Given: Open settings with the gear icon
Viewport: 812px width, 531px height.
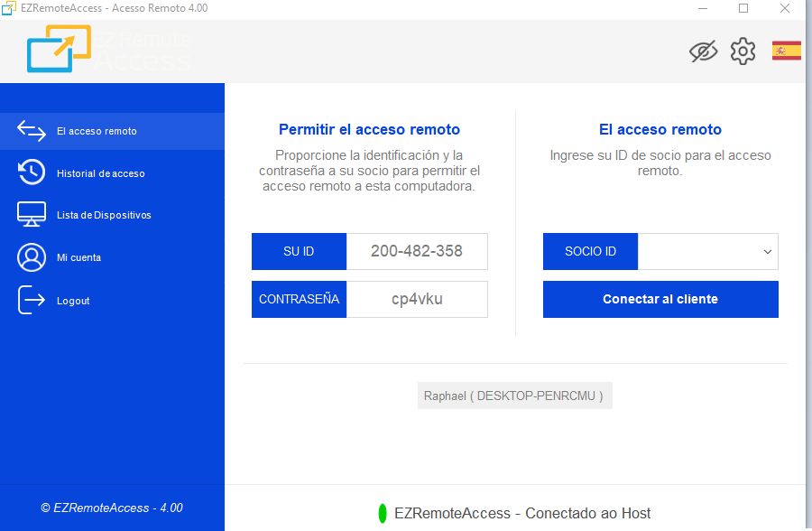Looking at the screenshot, I should tap(743, 51).
